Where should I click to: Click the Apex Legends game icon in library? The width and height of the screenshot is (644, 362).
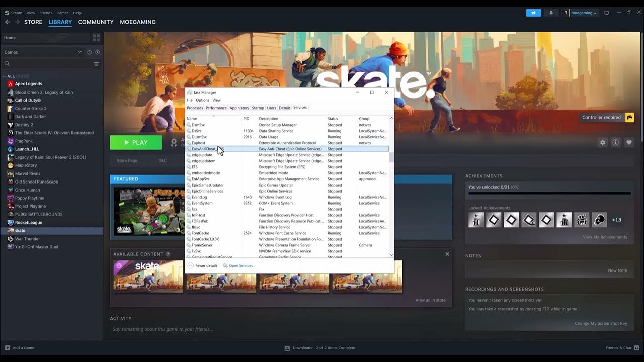tap(11, 84)
